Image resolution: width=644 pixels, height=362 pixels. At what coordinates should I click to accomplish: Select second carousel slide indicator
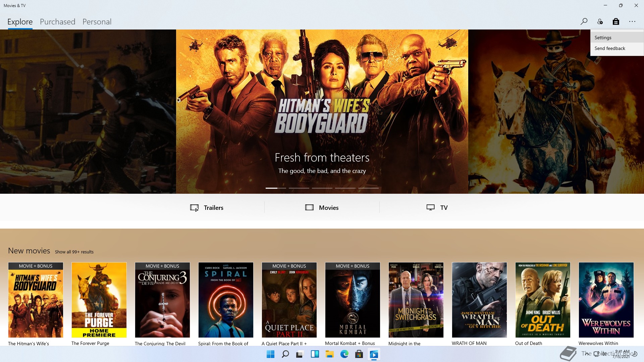[299, 188]
